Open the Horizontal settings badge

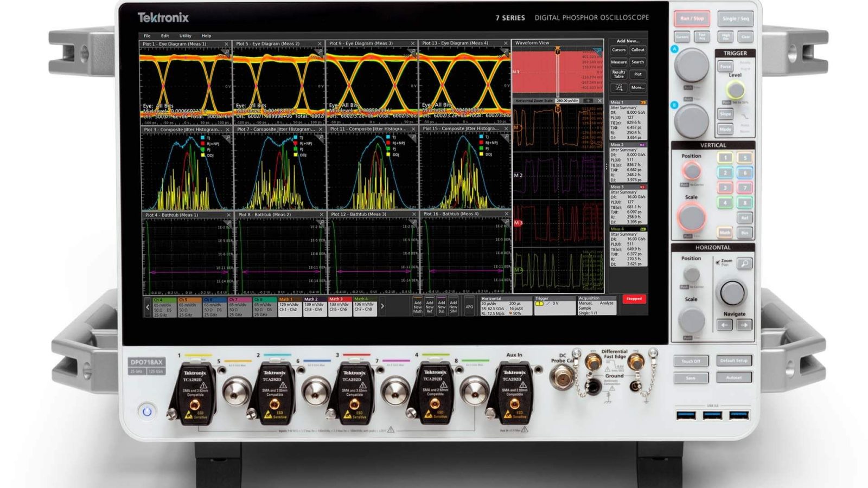[506, 306]
